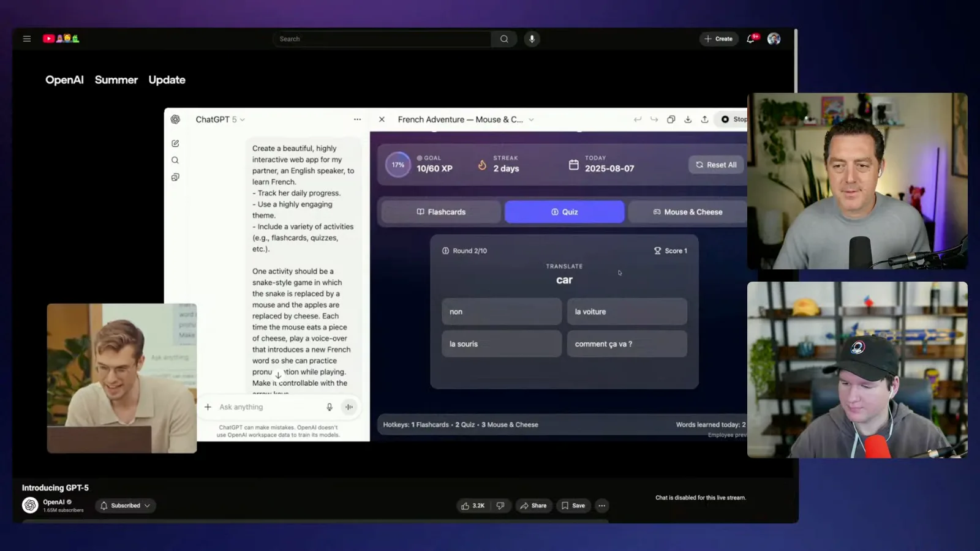Viewport: 980px width, 551px height.
Task: Open the three-dot conversation options menu
Action: (x=357, y=119)
